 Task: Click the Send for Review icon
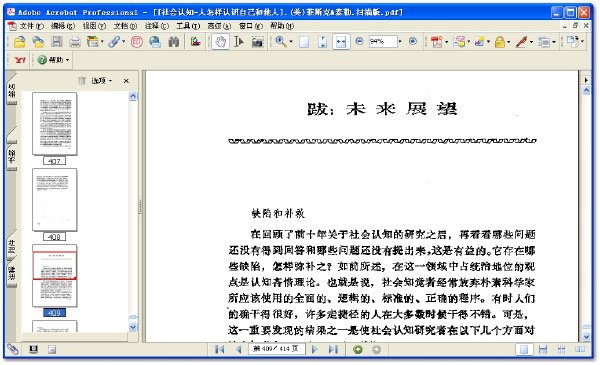tap(479, 41)
